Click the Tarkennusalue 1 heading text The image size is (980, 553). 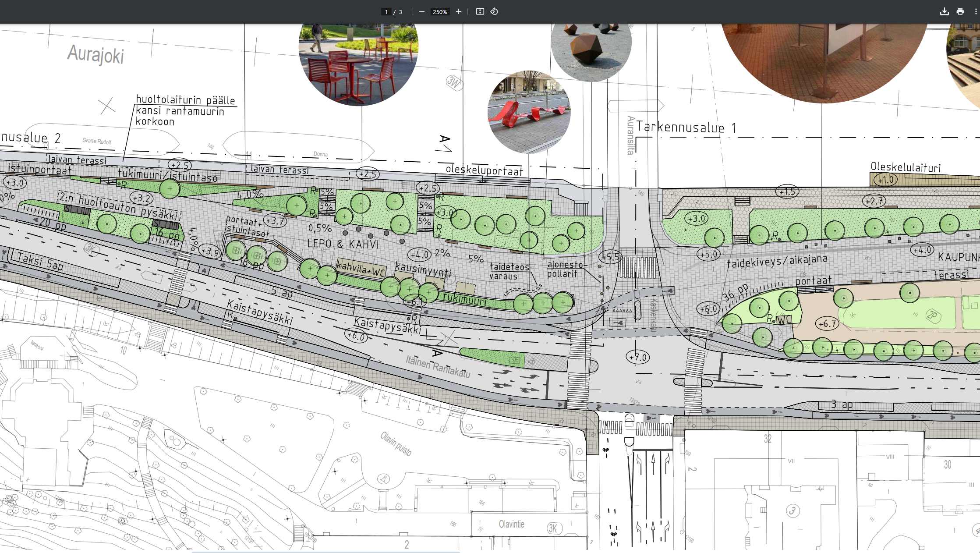(x=686, y=128)
